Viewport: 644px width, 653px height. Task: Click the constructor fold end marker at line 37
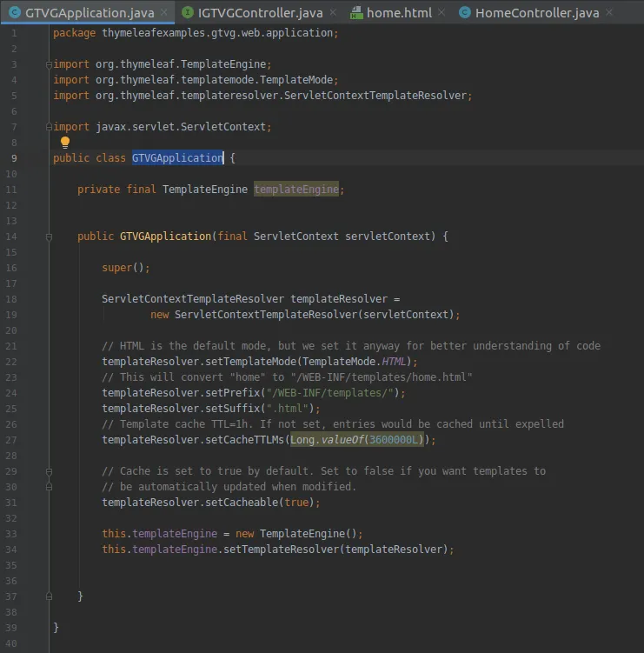pyautogui.click(x=49, y=596)
